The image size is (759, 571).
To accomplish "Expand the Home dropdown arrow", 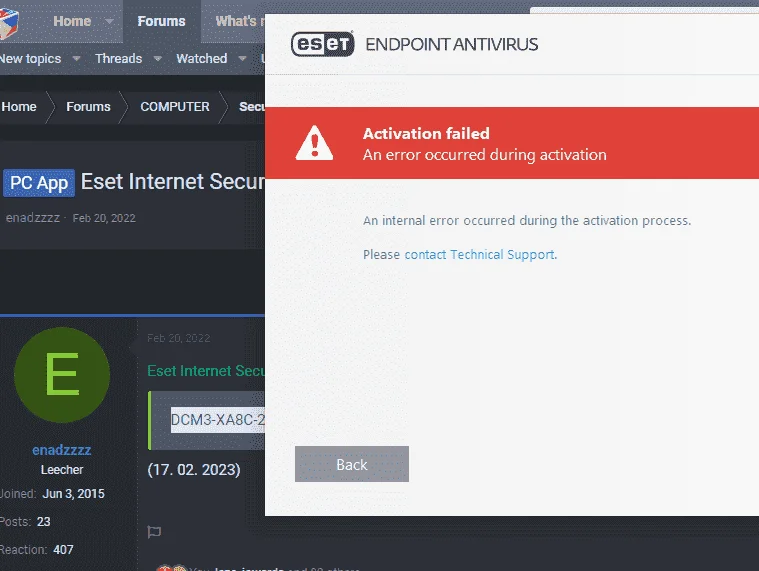I will point(109,21).
